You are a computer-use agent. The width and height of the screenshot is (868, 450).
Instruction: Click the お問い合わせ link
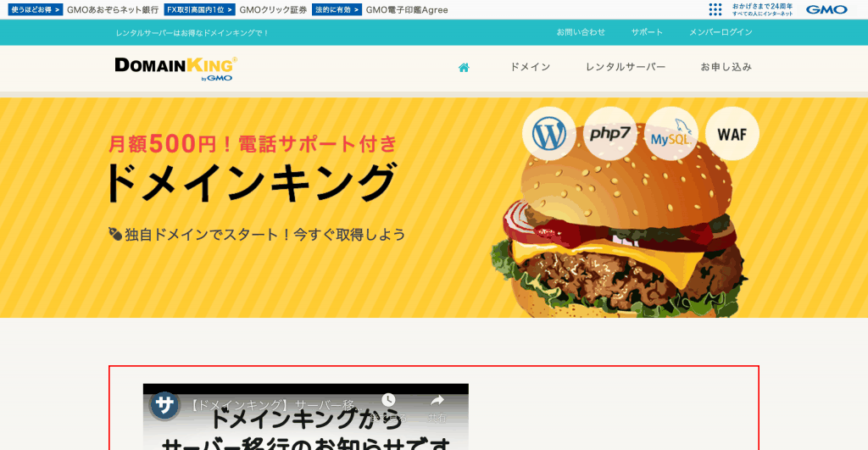coord(581,32)
